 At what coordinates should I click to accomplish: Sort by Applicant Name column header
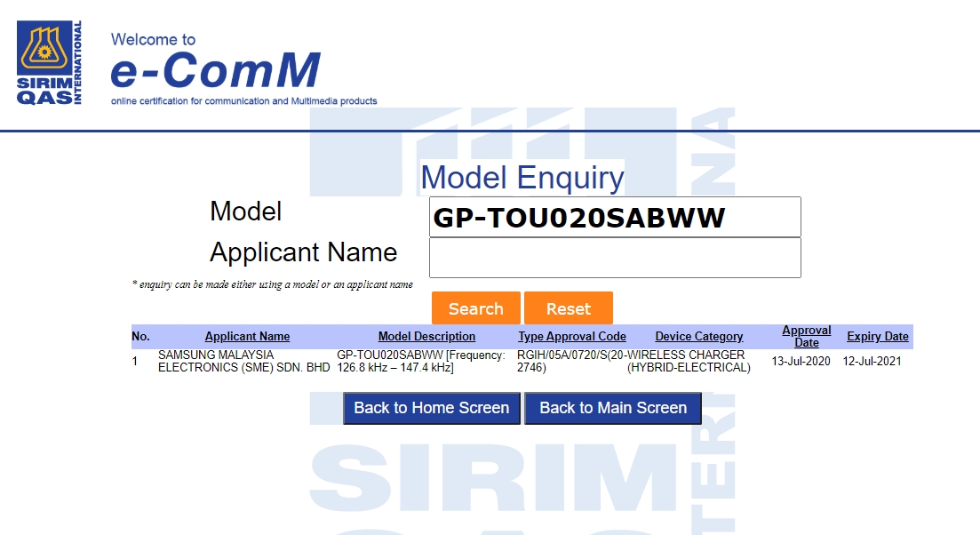click(247, 337)
